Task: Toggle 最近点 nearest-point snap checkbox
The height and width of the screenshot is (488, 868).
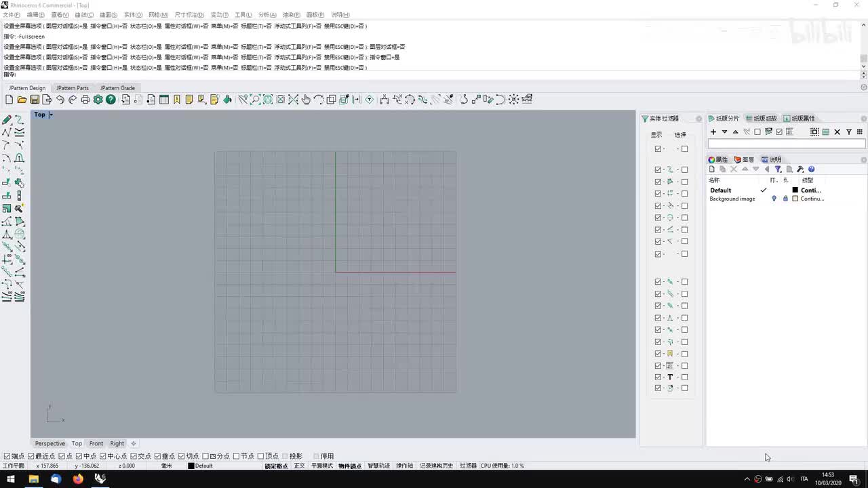Action: [31, 456]
